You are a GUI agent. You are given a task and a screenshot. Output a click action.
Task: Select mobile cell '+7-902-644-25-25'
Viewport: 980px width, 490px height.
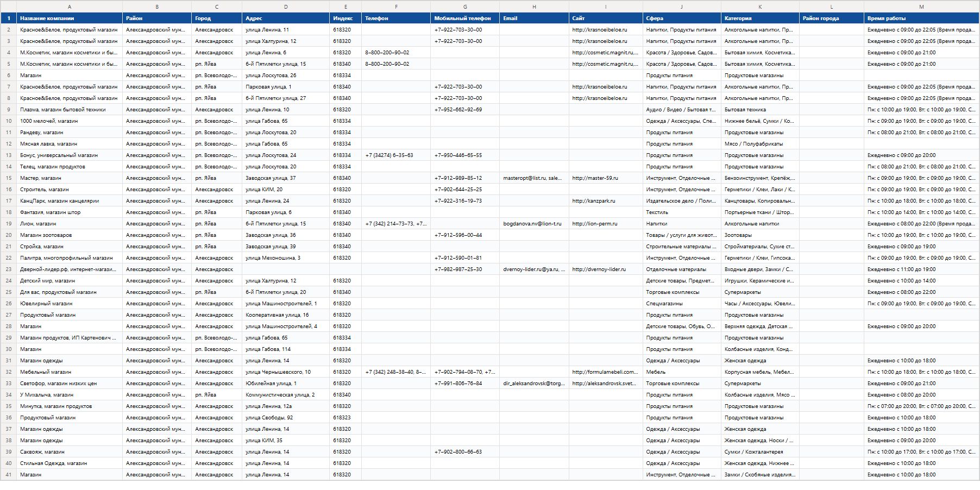coord(465,190)
